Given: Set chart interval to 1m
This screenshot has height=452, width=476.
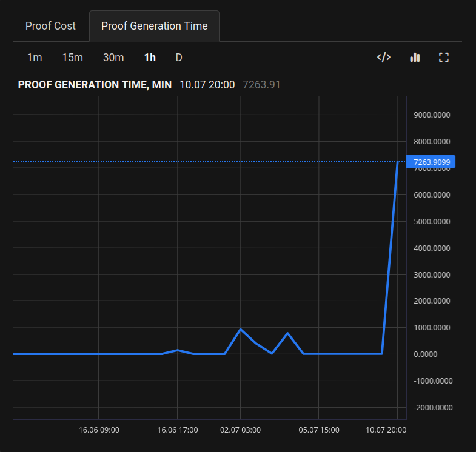Looking at the screenshot, I should pos(35,58).
